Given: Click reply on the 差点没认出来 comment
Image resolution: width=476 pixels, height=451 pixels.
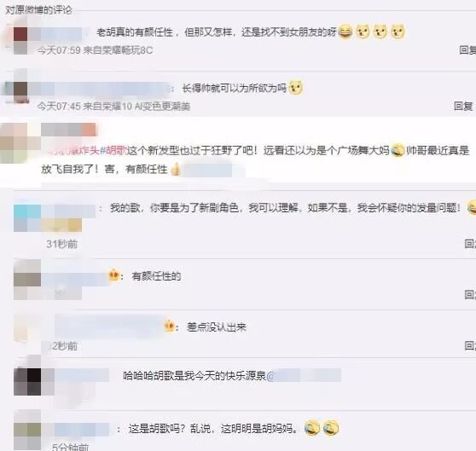Looking at the screenshot, I should [470, 345].
